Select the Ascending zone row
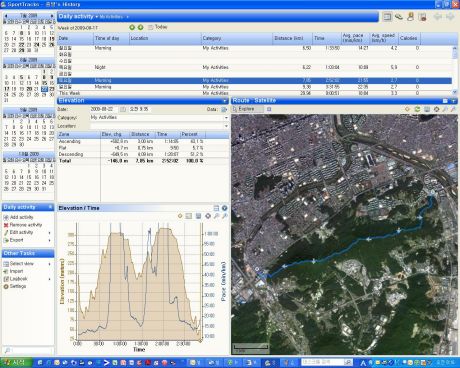Viewport: 460px width, 368px height. click(131, 141)
